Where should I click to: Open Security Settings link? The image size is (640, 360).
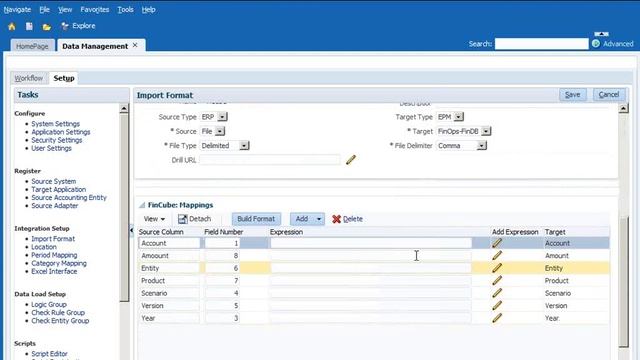57,140
